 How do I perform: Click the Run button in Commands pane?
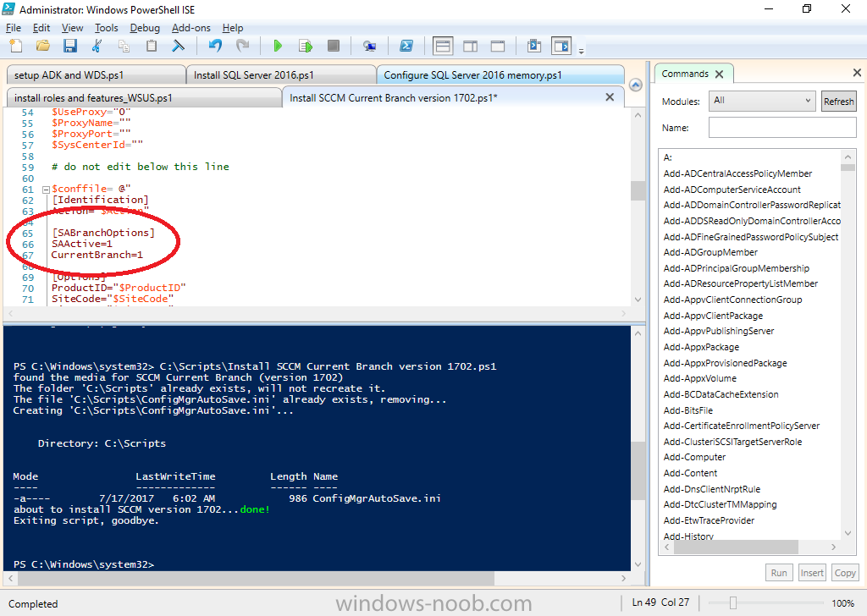click(779, 573)
